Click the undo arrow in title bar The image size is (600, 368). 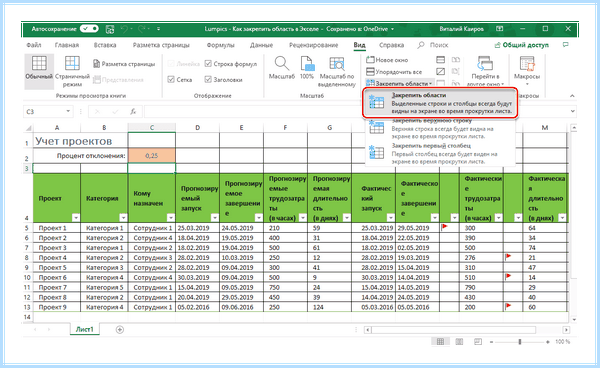click(124, 29)
